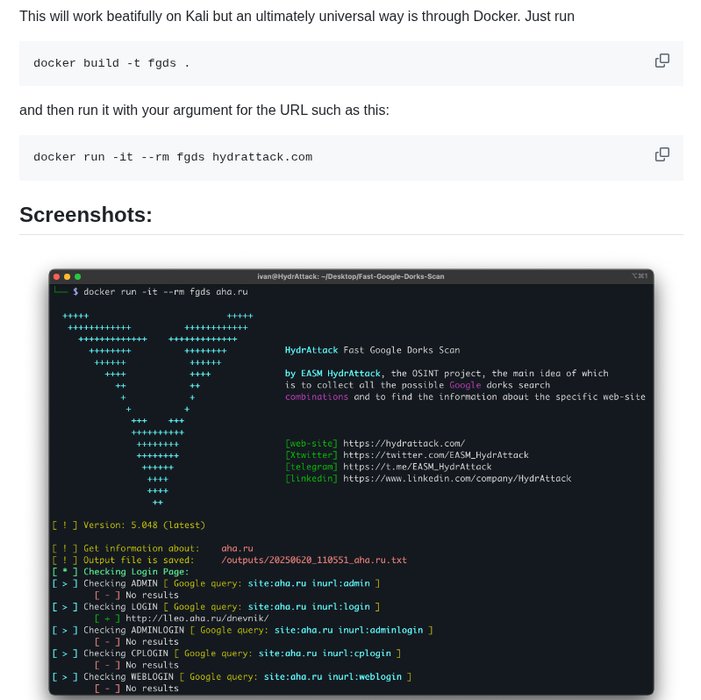Click the t.me/EASM_HydrAttack telegram URL
Screen dimensions: 701x700
click(417, 467)
